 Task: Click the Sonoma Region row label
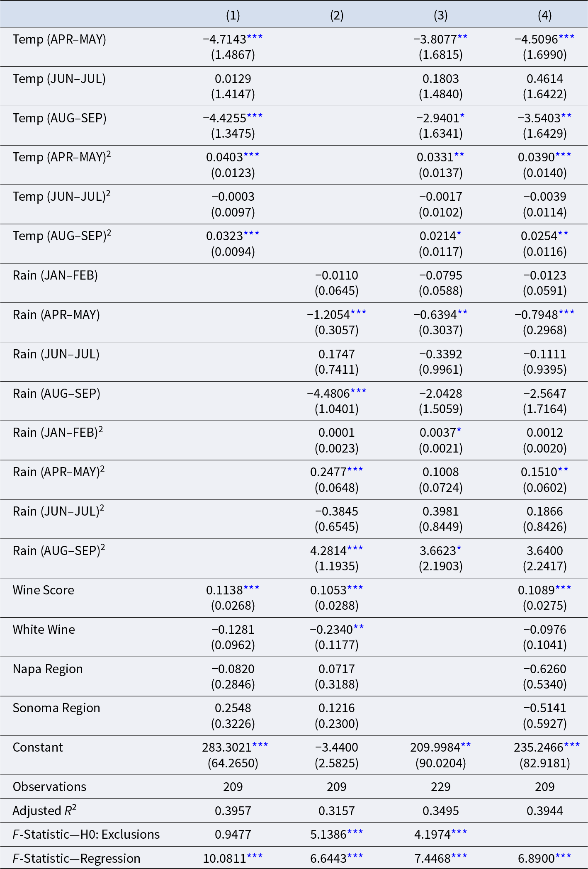click(56, 708)
